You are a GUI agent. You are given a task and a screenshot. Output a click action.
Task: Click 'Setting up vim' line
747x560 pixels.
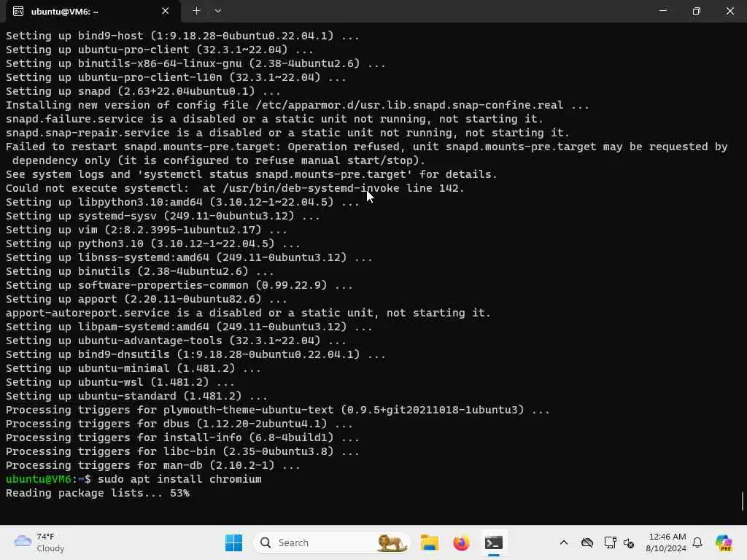146,230
